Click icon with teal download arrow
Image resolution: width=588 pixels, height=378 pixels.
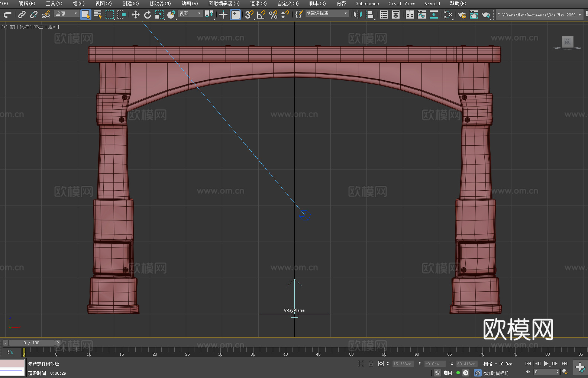pyautogui.click(x=434, y=14)
